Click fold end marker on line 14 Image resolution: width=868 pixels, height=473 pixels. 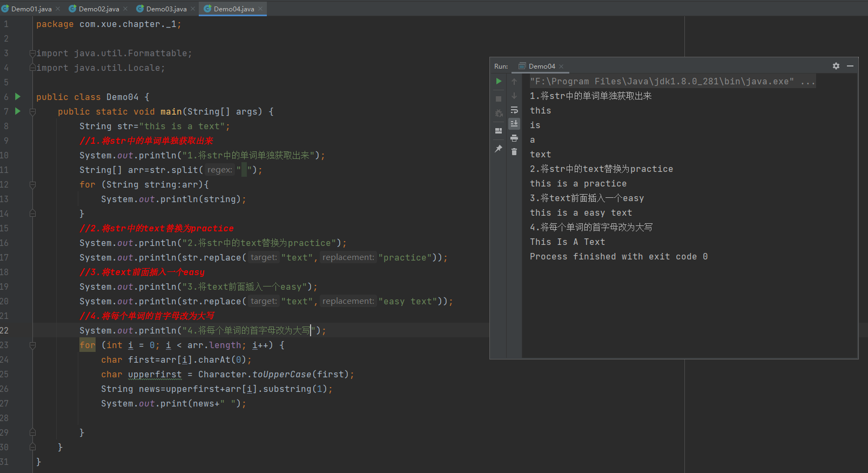tap(32, 214)
